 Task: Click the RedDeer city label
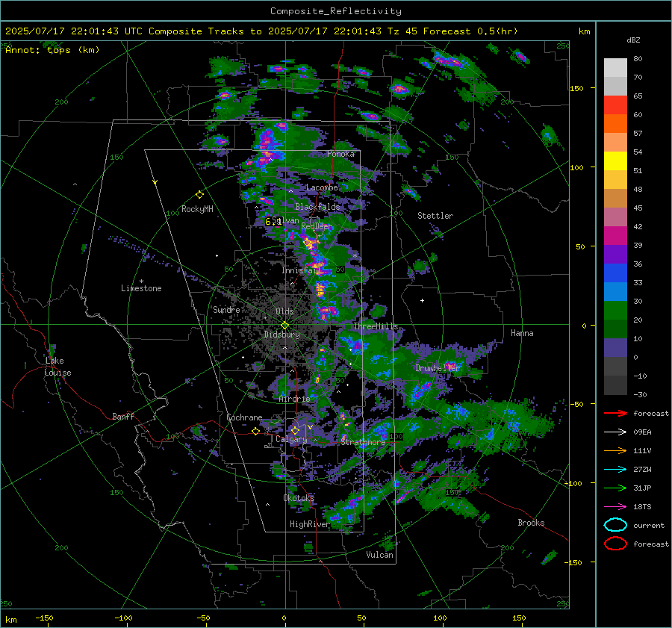[317, 226]
